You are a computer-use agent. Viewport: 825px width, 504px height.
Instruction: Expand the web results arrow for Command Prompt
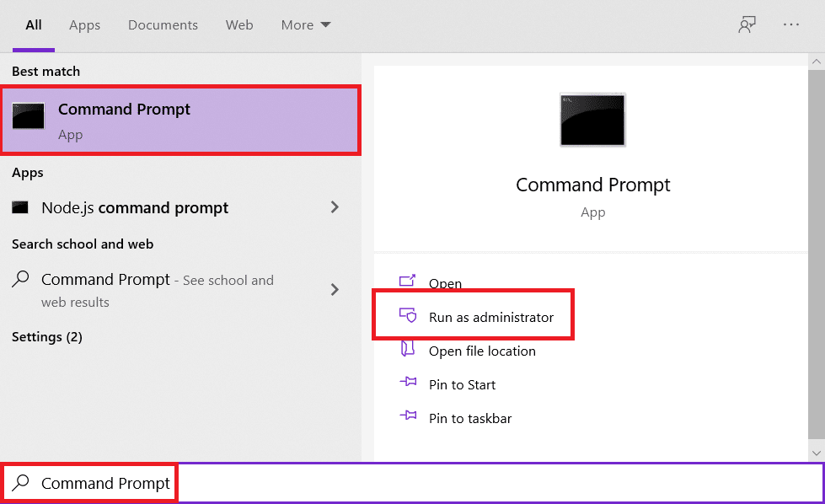335,290
